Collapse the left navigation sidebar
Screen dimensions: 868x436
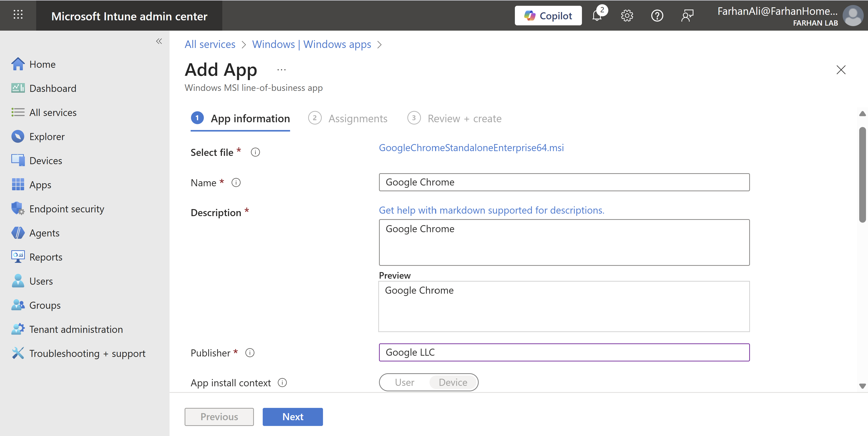click(159, 41)
